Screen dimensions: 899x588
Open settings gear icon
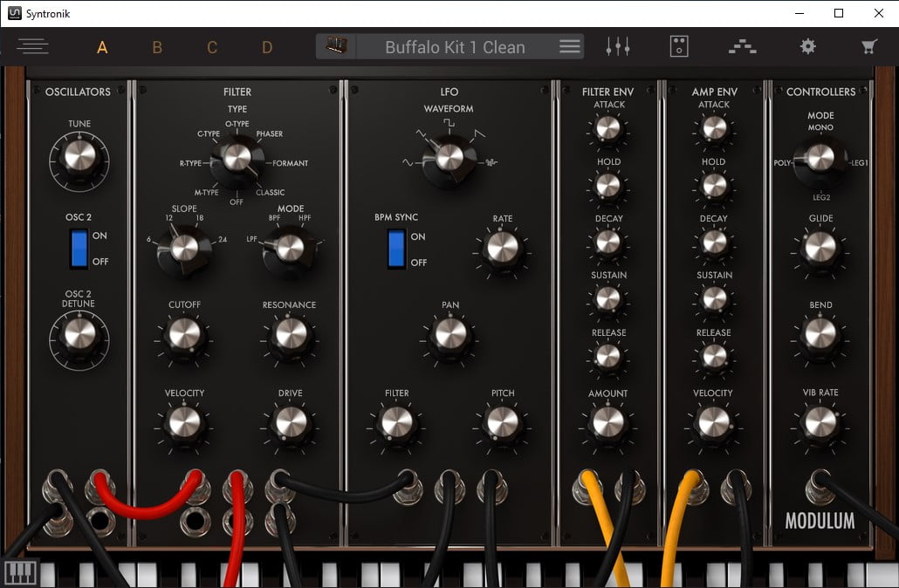808,46
